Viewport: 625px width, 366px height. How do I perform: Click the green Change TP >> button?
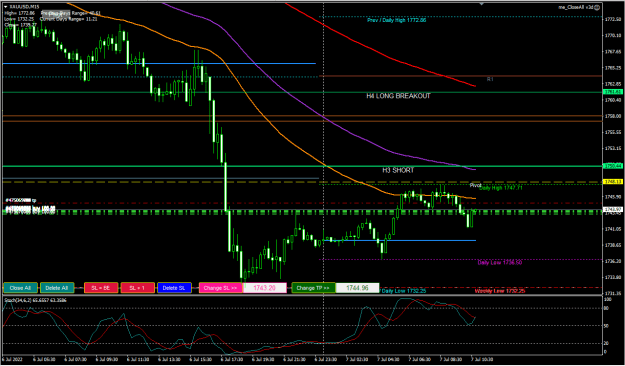coord(313,288)
